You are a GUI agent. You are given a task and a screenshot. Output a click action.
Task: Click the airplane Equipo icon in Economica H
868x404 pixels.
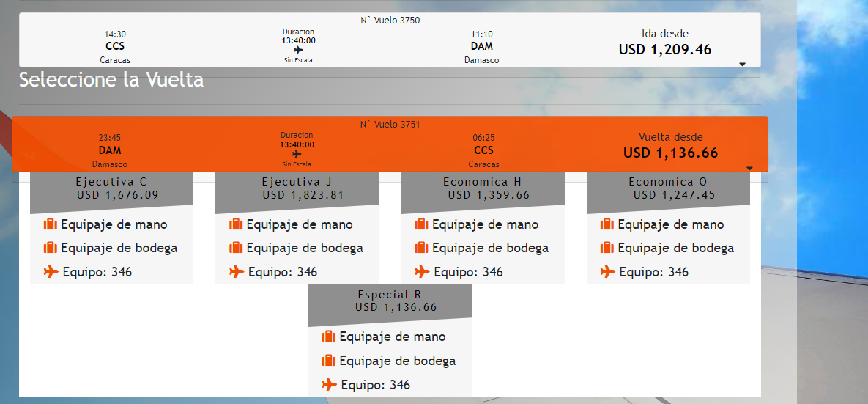coord(422,271)
